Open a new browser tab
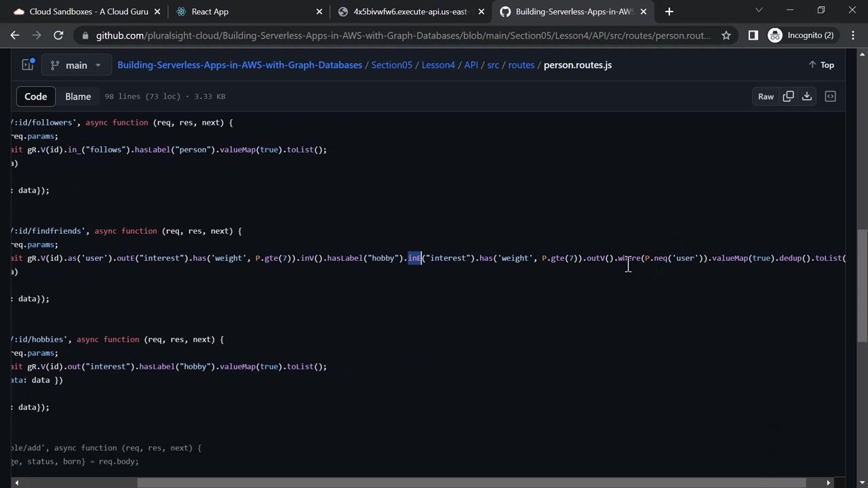868x488 pixels. coord(669,12)
